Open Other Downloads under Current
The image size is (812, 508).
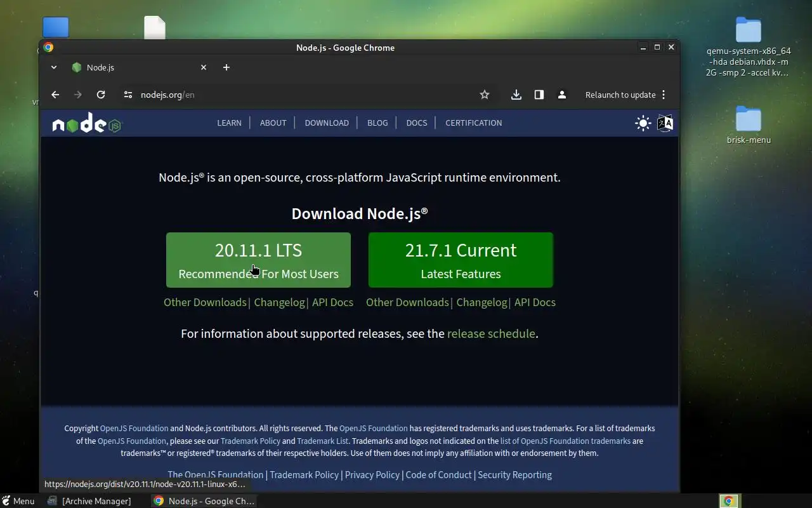pyautogui.click(x=407, y=302)
